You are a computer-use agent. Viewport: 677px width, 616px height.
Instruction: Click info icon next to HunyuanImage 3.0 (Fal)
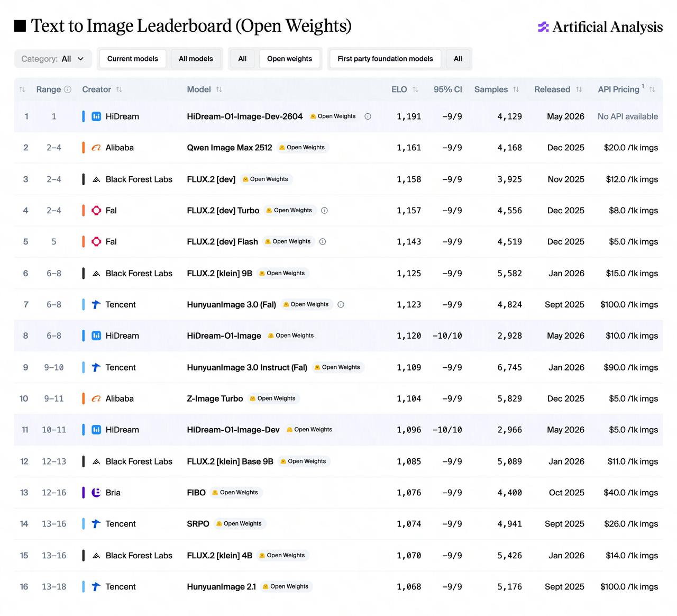click(x=341, y=304)
